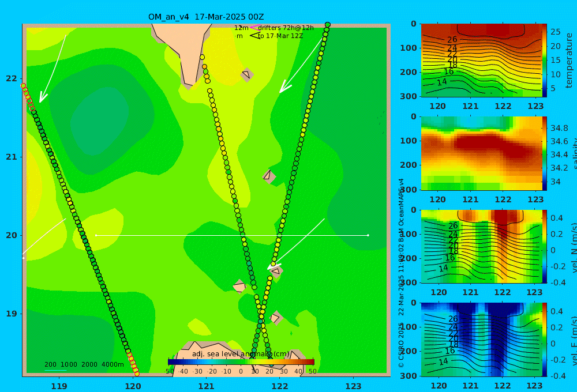Click the 300 depth tick on the temperature plot

(408, 96)
